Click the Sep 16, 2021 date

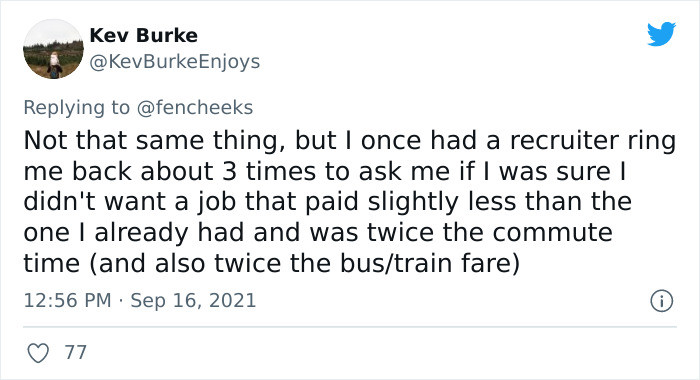coord(193,300)
